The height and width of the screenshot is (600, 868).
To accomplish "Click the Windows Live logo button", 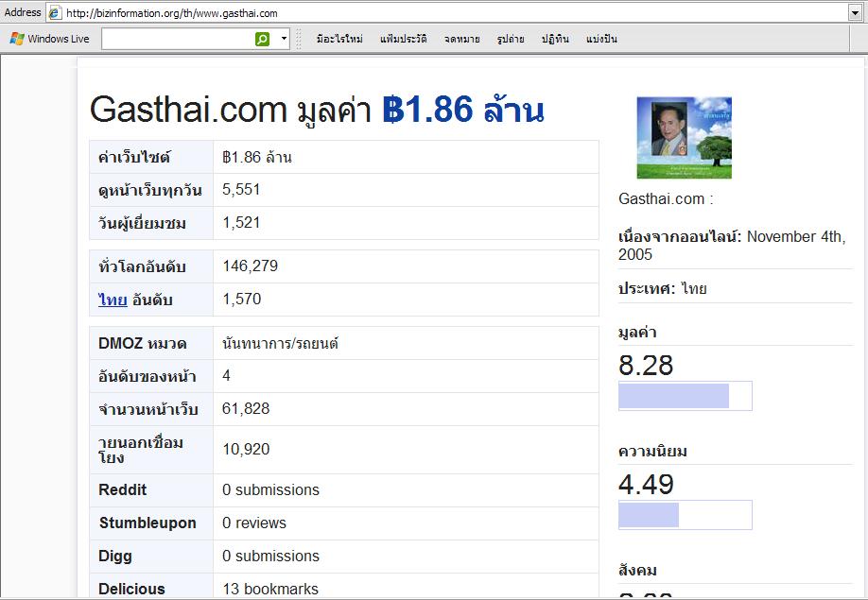I will (49, 39).
